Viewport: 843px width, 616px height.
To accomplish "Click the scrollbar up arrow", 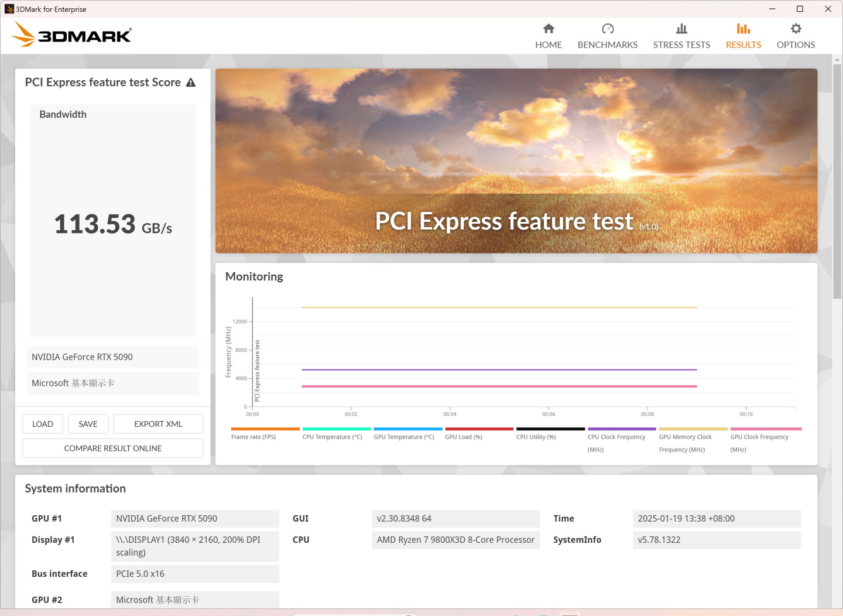I will click(837, 60).
